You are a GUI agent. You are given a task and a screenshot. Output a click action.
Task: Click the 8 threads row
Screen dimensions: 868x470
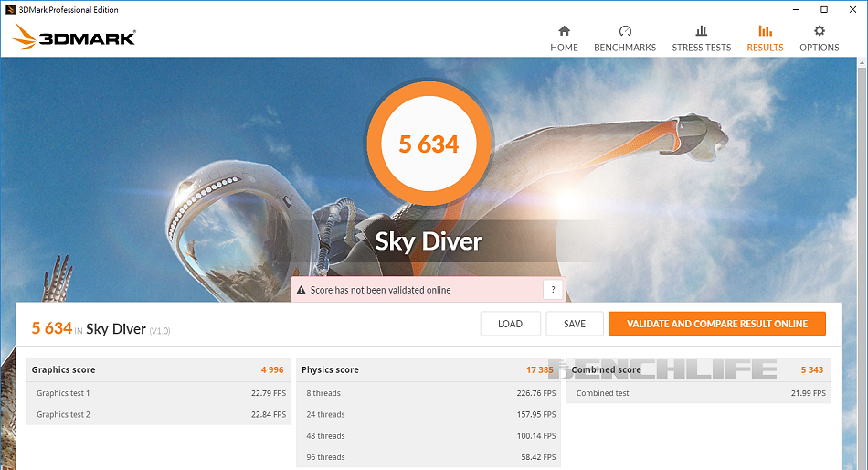(x=428, y=393)
